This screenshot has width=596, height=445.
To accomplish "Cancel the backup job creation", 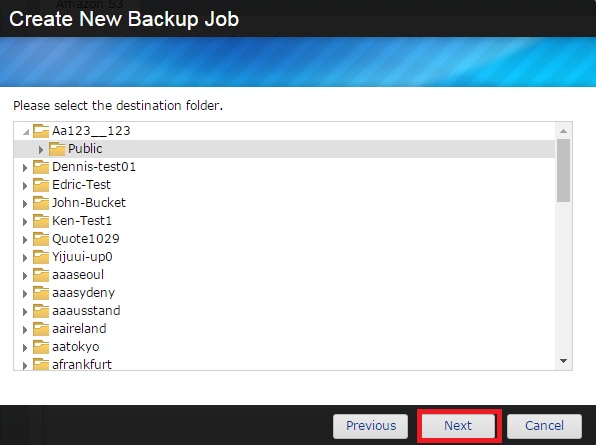I will click(x=544, y=426).
